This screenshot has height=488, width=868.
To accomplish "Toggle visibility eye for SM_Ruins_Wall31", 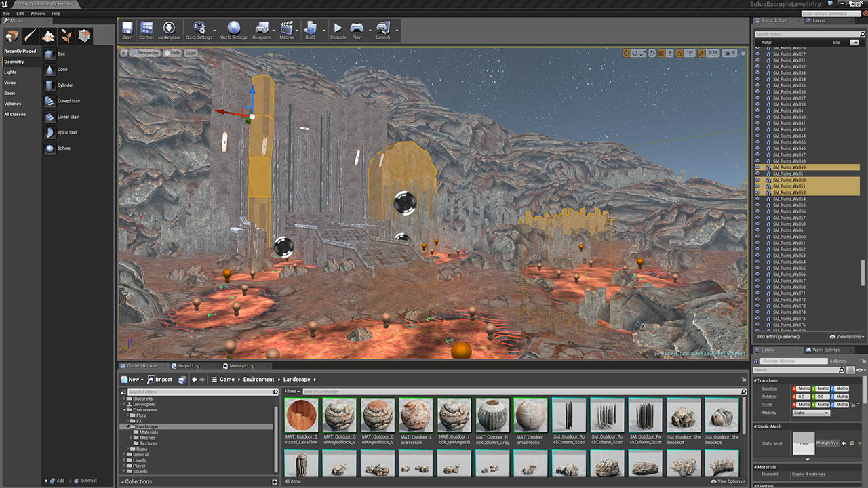I will coord(758,60).
